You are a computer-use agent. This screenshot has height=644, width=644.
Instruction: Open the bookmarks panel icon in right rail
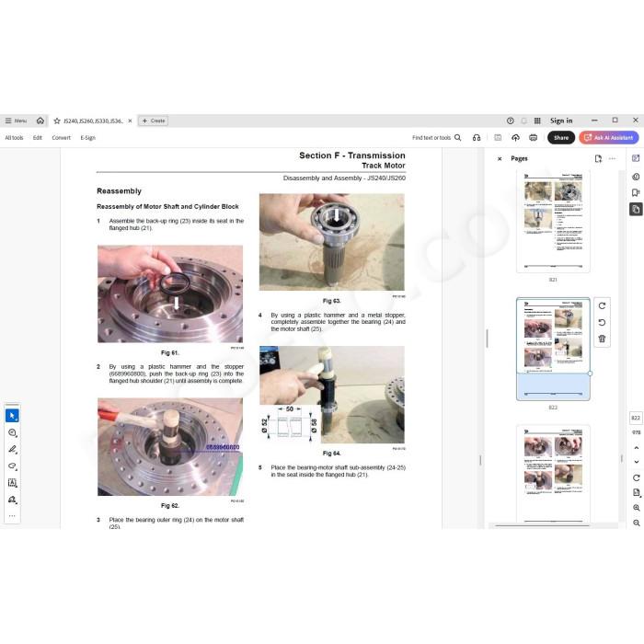[636, 192]
